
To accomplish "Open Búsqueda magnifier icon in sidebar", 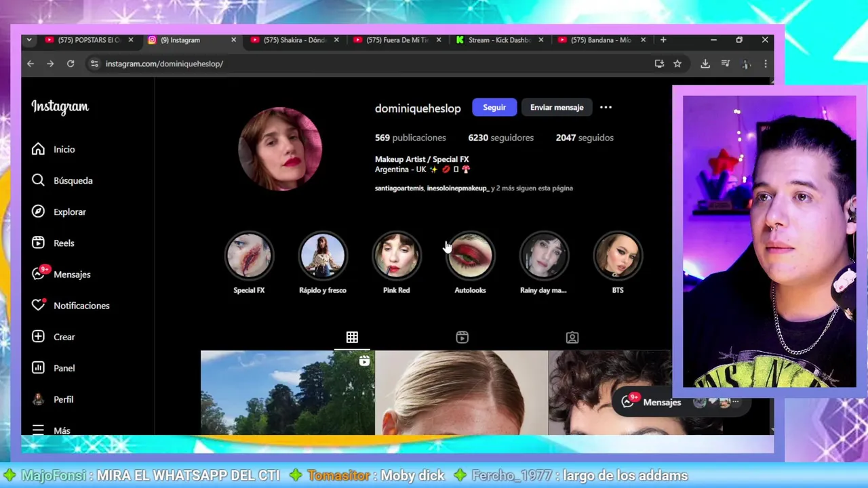I will pyautogui.click(x=39, y=180).
